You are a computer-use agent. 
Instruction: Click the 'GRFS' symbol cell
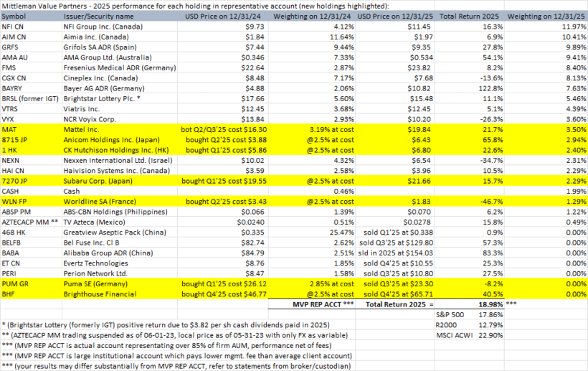pos(31,47)
